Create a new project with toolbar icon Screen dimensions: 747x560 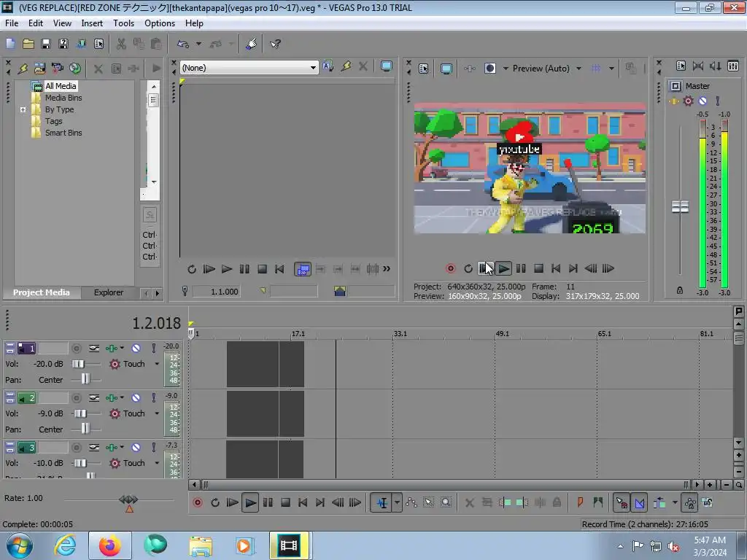pos(10,44)
